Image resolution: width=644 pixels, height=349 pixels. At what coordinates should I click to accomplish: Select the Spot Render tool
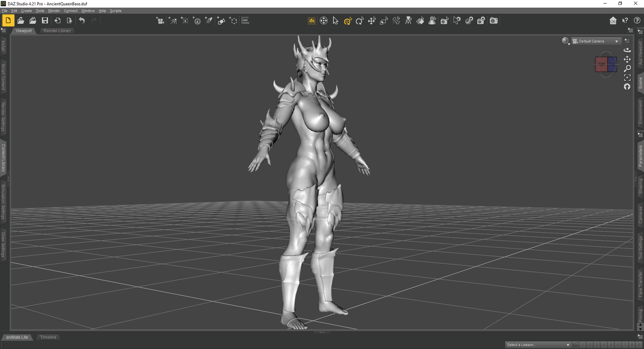[445, 21]
